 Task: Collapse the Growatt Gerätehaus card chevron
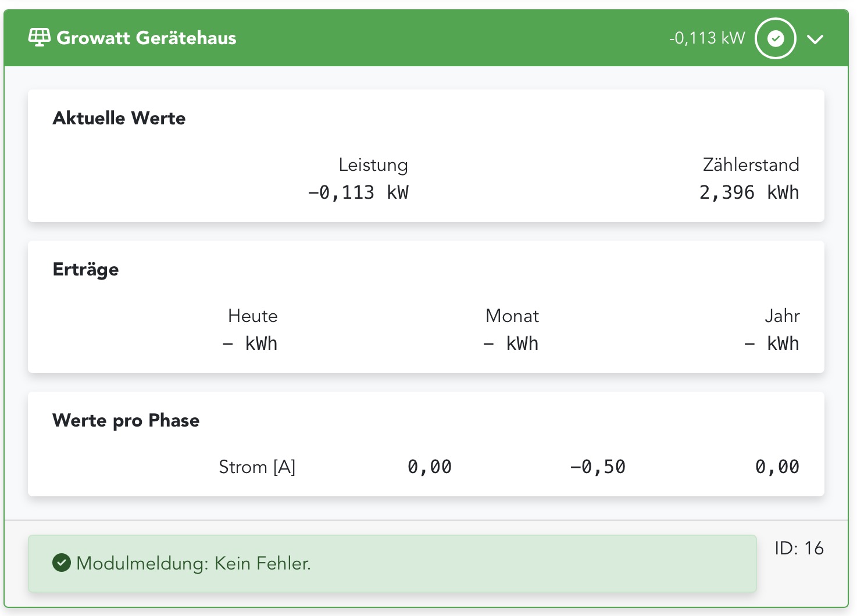pyautogui.click(x=815, y=39)
